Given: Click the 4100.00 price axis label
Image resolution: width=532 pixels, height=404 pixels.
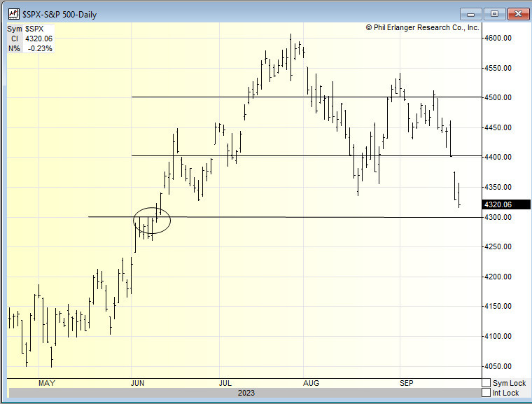Looking at the screenshot, I should point(498,337).
